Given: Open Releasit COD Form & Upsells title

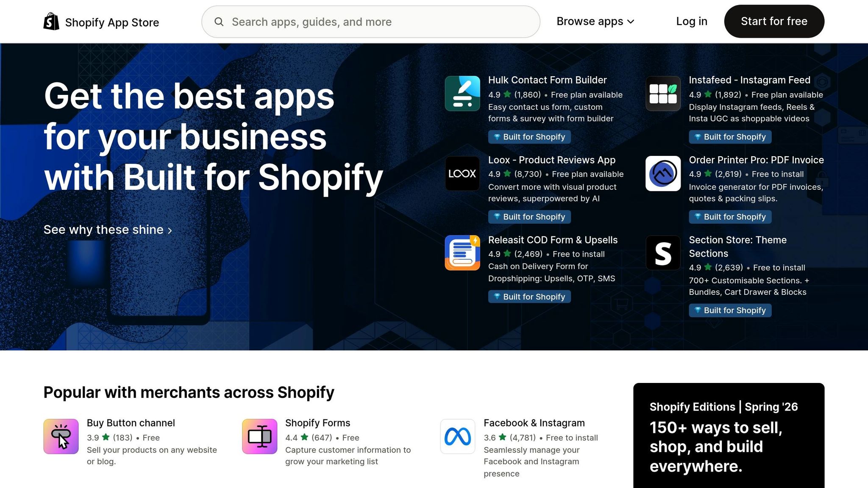Looking at the screenshot, I should tap(553, 240).
